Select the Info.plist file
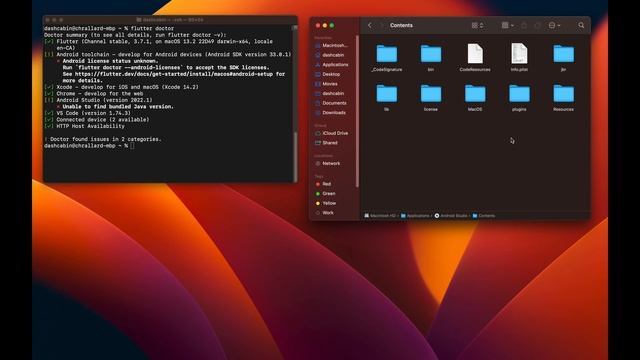Image resolution: width=640 pixels, height=360 pixels. click(x=519, y=58)
